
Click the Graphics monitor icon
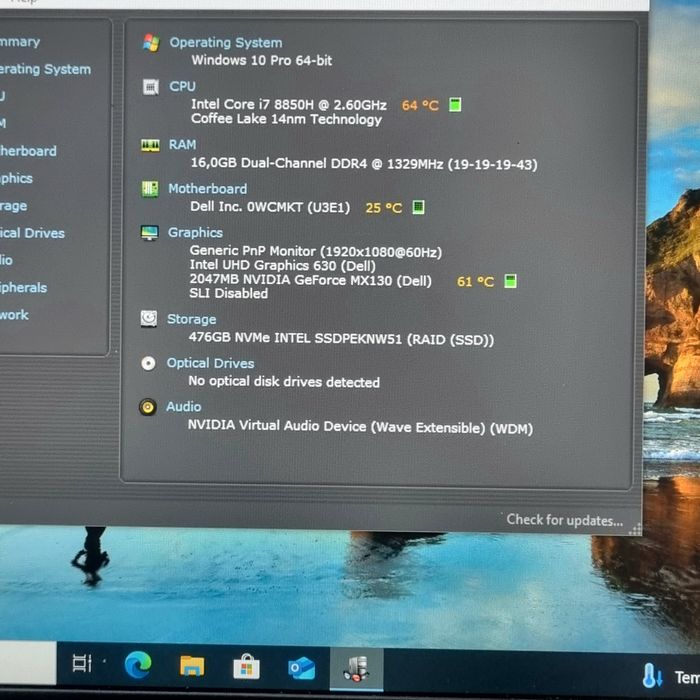(150, 233)
